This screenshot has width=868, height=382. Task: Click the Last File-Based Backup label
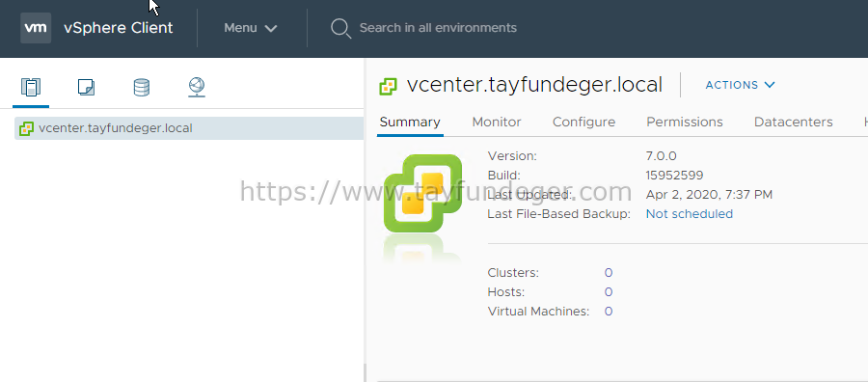pyautogui.click(x=559, y=214)
